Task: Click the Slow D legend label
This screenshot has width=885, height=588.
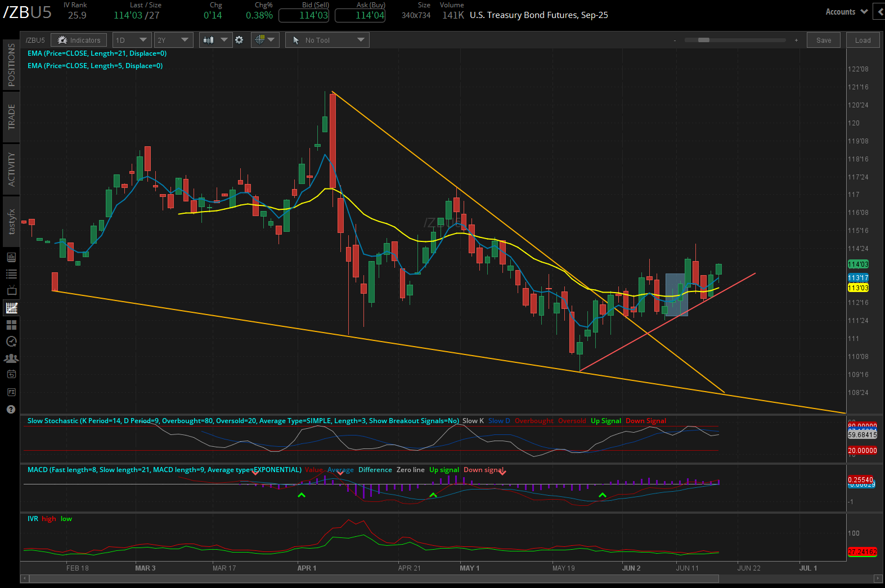Action: pyautogui.click(x=499, y=421)
